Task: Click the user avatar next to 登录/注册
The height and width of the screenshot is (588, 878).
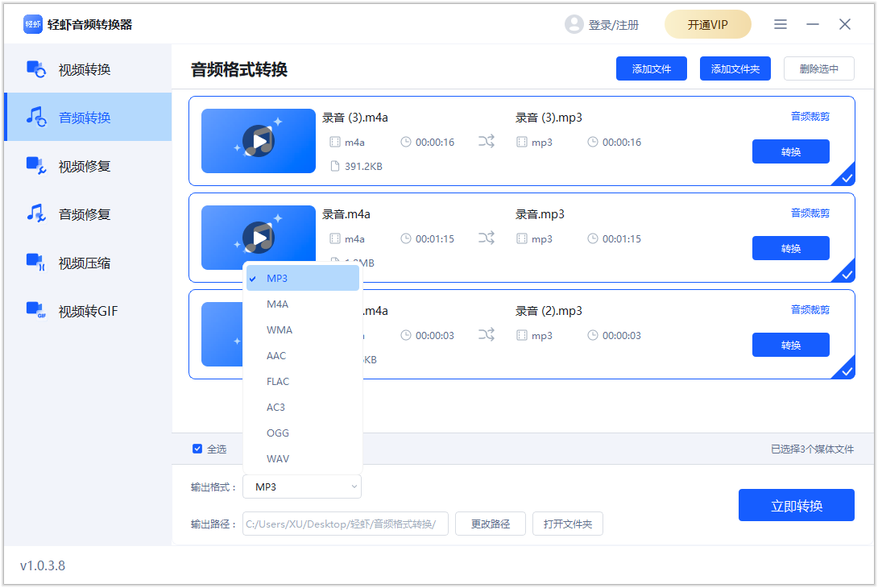Action: (573, 24)
